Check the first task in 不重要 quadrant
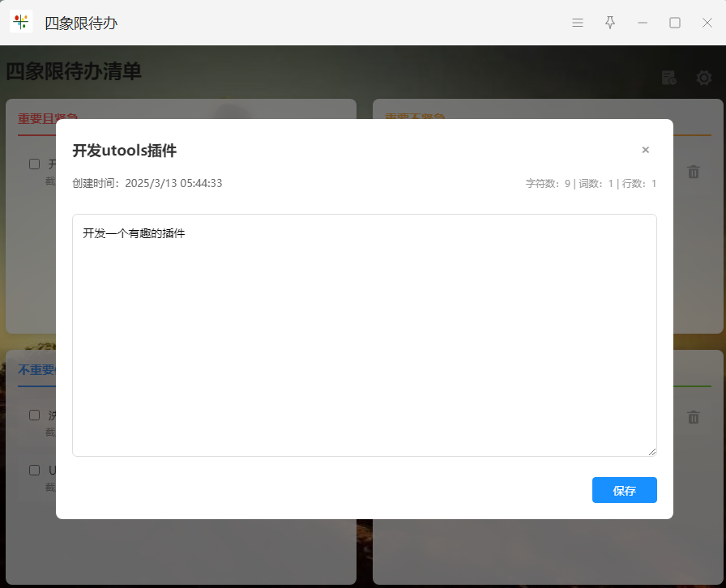726x588 pixels. [x=34, y=415]
